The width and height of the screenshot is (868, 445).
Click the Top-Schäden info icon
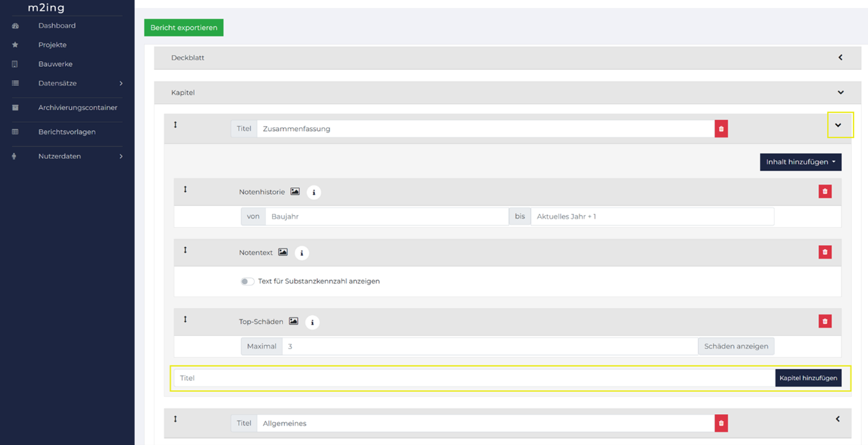click(x=312, y=323)
